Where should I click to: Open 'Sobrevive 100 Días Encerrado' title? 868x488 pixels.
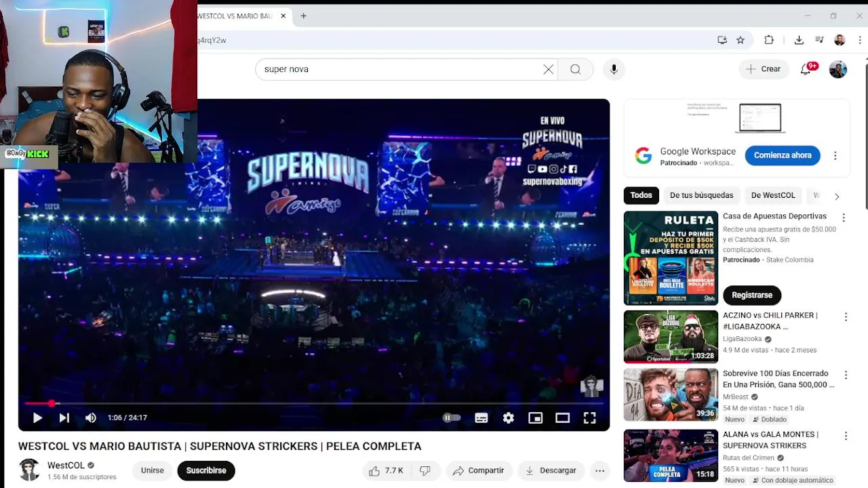[x=778, y=379]
